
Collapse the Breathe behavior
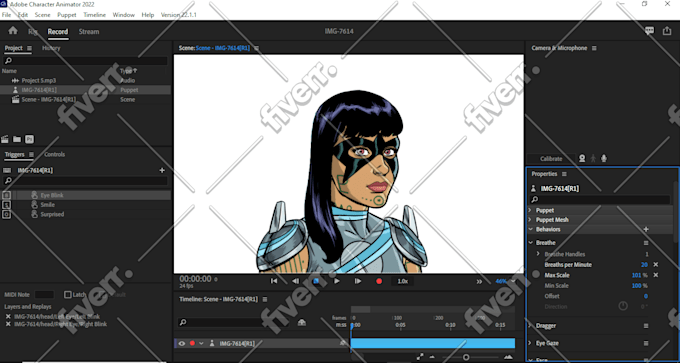coord(530,243)
